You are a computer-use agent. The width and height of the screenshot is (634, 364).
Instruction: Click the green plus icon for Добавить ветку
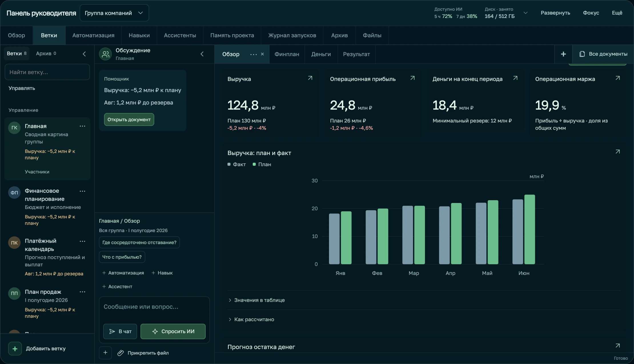[15, 349]
